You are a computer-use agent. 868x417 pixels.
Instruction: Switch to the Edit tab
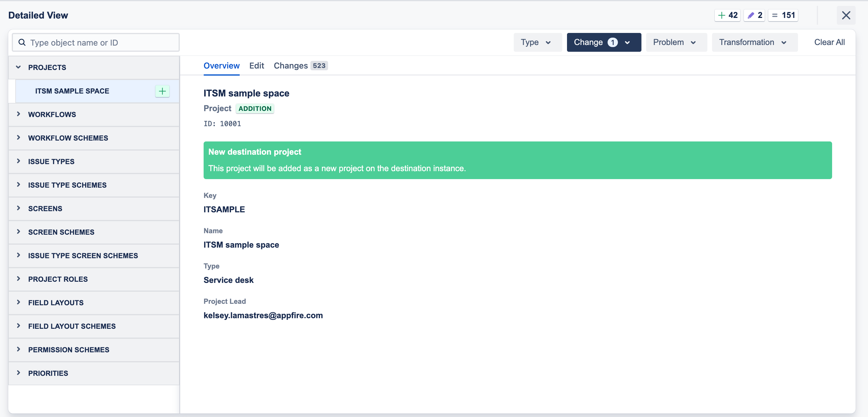256,66
